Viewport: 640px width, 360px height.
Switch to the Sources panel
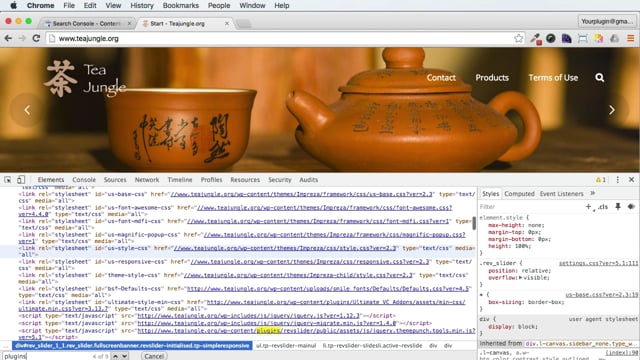[115, 180]
